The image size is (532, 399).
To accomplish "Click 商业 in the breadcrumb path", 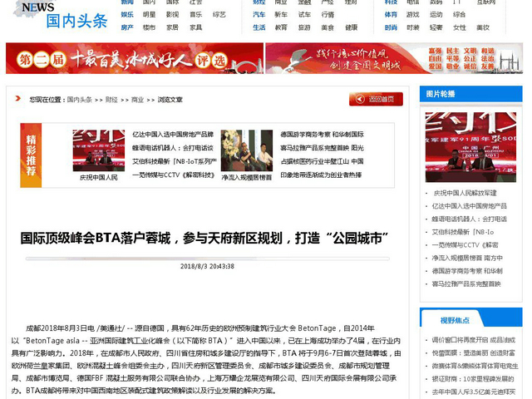I will (137, 100).
